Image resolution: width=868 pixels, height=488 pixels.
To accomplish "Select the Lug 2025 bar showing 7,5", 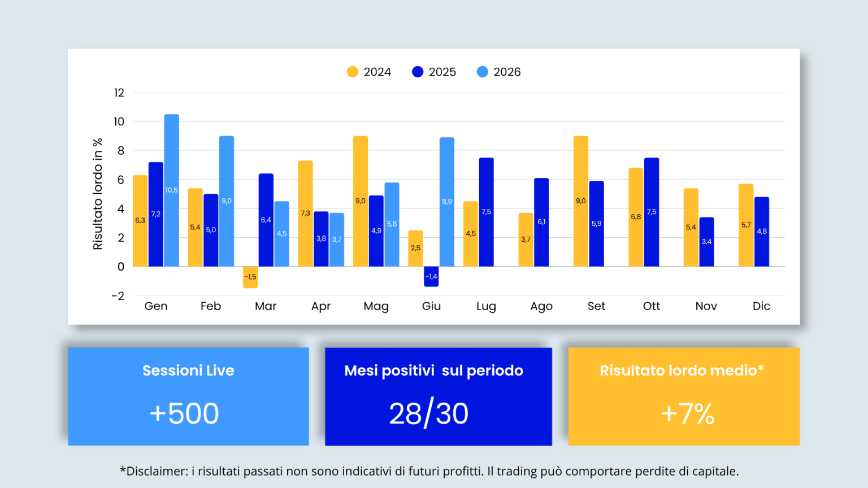I will (x=487, y=212).
